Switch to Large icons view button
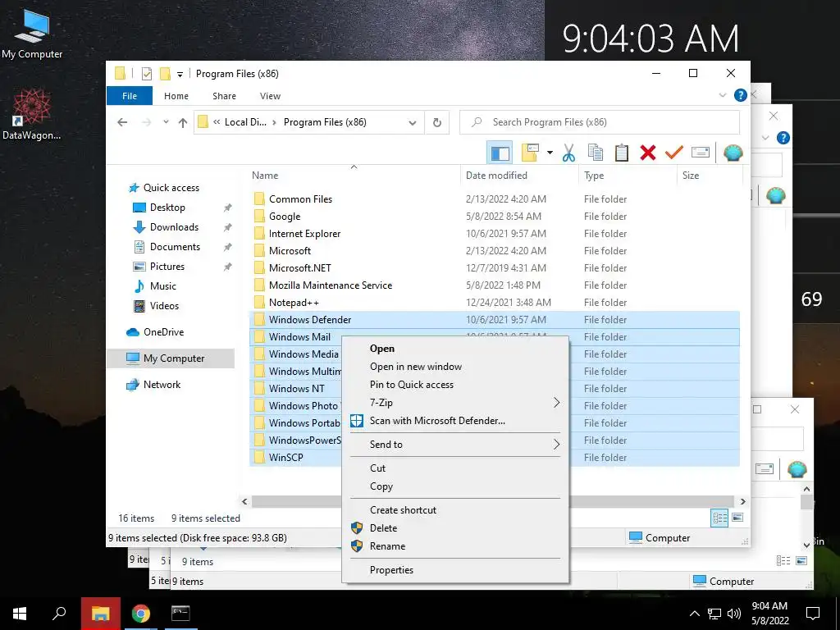The image size is (840, 630). click(737, 518)
